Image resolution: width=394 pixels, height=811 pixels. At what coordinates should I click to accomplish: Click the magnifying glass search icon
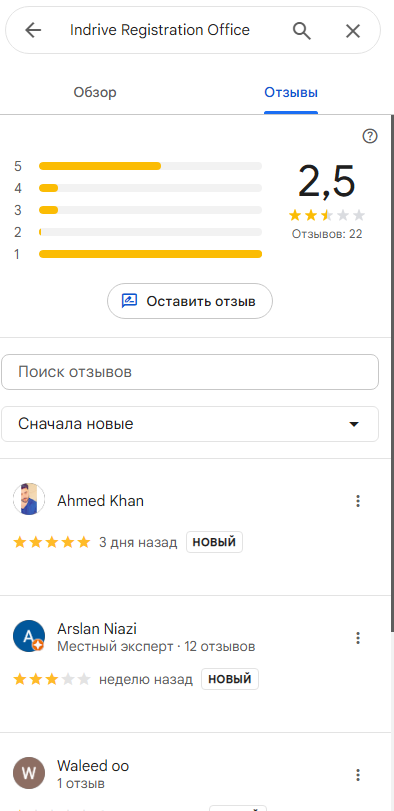coord(302,31)
